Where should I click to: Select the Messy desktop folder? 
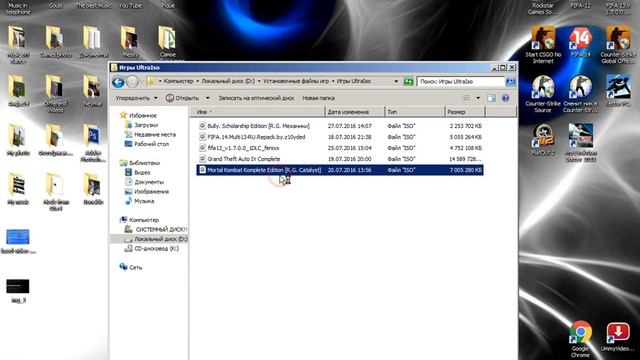click(130, 42)
